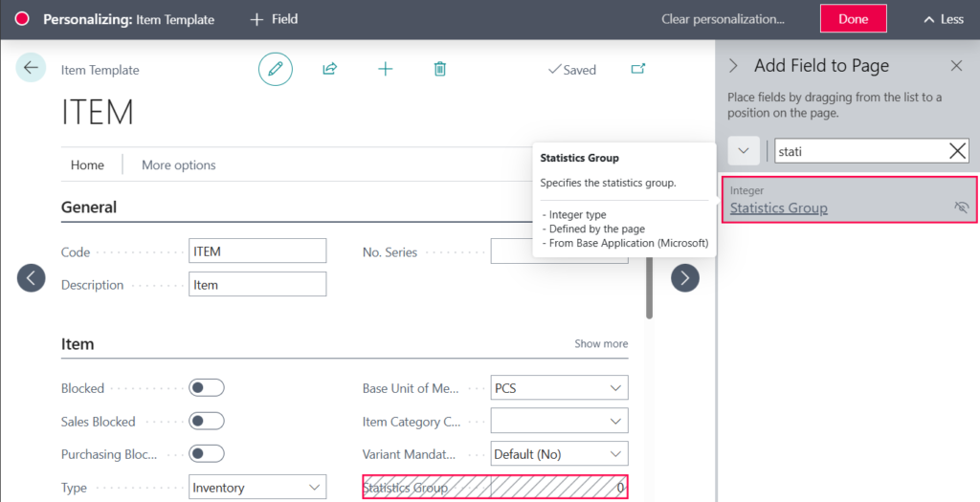Image resolution: width=980 pixels, height=502 pixels.
Task: Click the Clear personalization link
Action: click(x=723, y=19)
